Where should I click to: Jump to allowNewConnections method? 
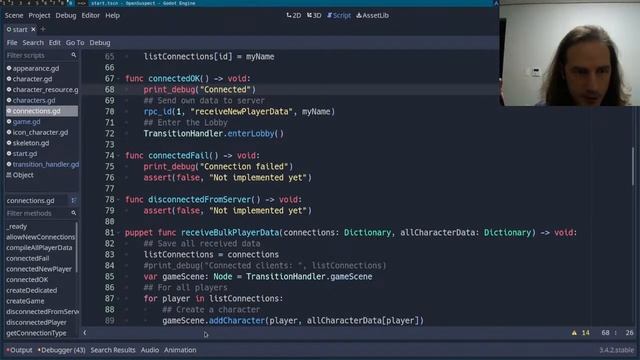click(41, 237)
